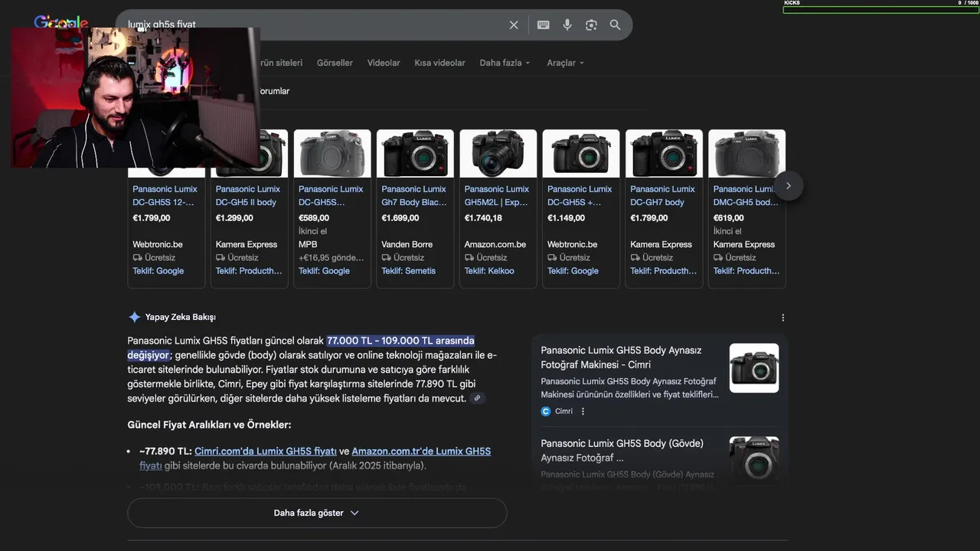Click the Yapay Zeka Bakışı sparkle icon
Viewport: 980px width, 551px height.
click(134, 317)
